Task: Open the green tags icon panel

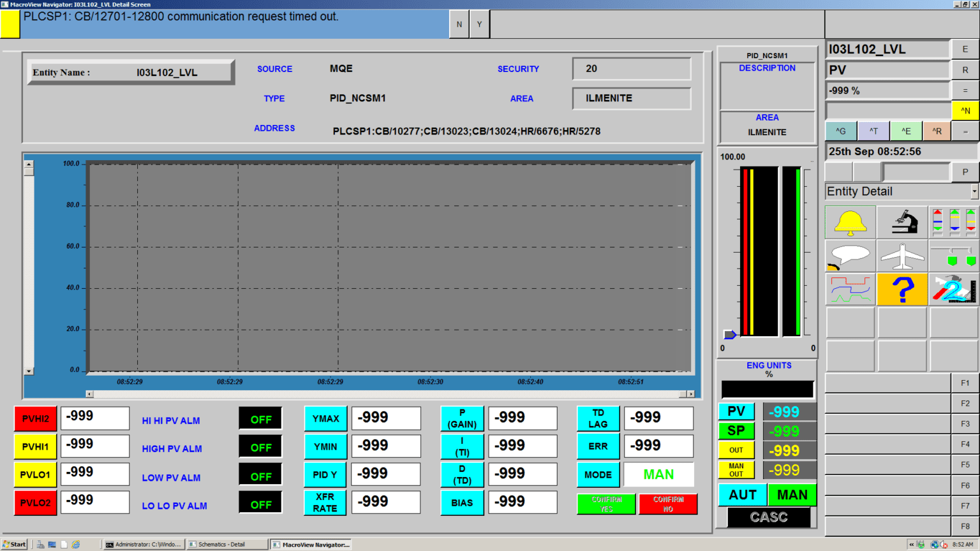Action: (953, 256)
